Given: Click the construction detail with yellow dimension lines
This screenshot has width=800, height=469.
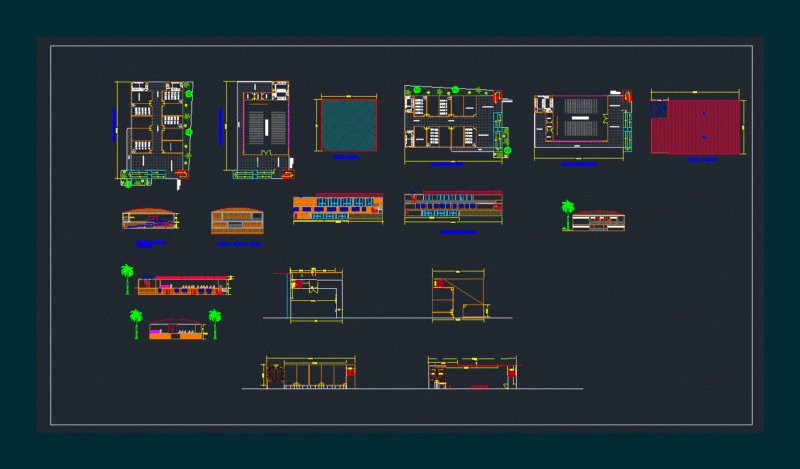Looking at the screenshot, I should tap(315, 295).
